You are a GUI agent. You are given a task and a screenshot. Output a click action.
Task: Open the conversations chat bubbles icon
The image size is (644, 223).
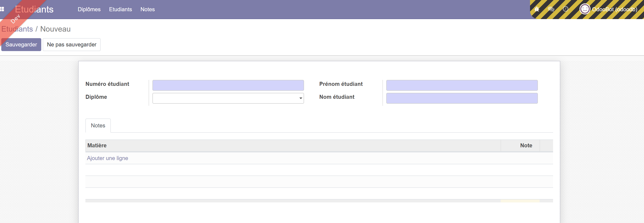[x=551, y=9]
